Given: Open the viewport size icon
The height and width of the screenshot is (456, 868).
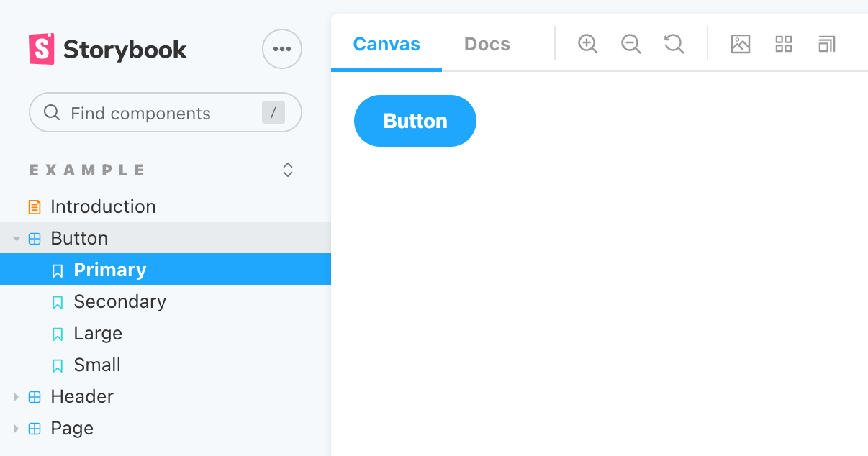Looking at the screenshot, I should coord(827,44).
